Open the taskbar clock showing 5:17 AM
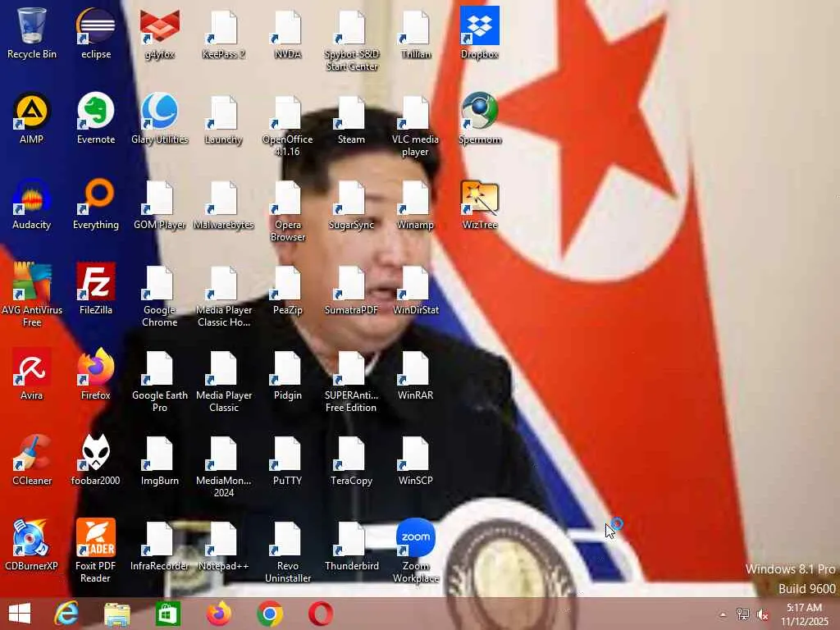840x630 pixels. (x=804, y=614)
